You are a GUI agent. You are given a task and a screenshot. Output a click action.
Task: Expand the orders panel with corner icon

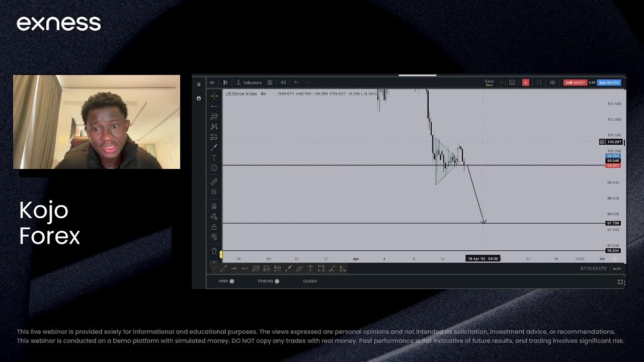[621, 282]
